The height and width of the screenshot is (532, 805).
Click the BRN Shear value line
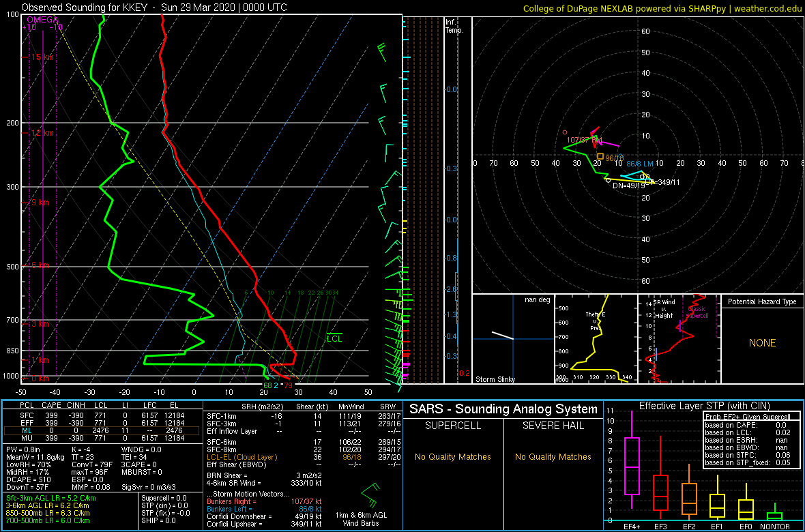click(264, 475)
